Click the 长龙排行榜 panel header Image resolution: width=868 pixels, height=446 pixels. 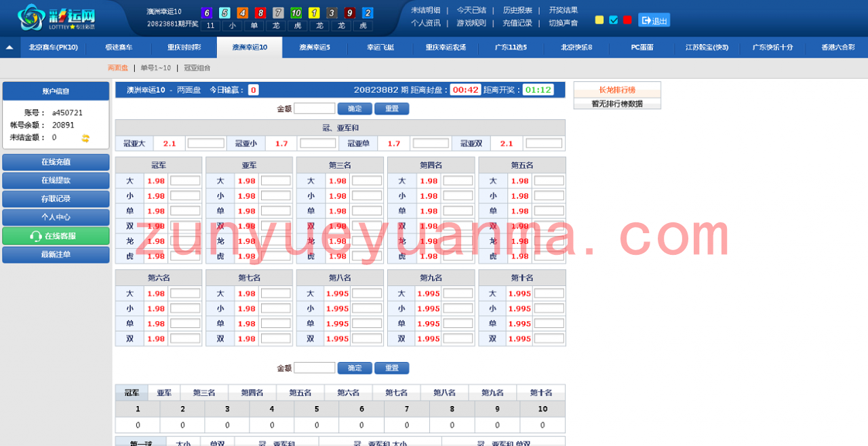click(617, 90)
